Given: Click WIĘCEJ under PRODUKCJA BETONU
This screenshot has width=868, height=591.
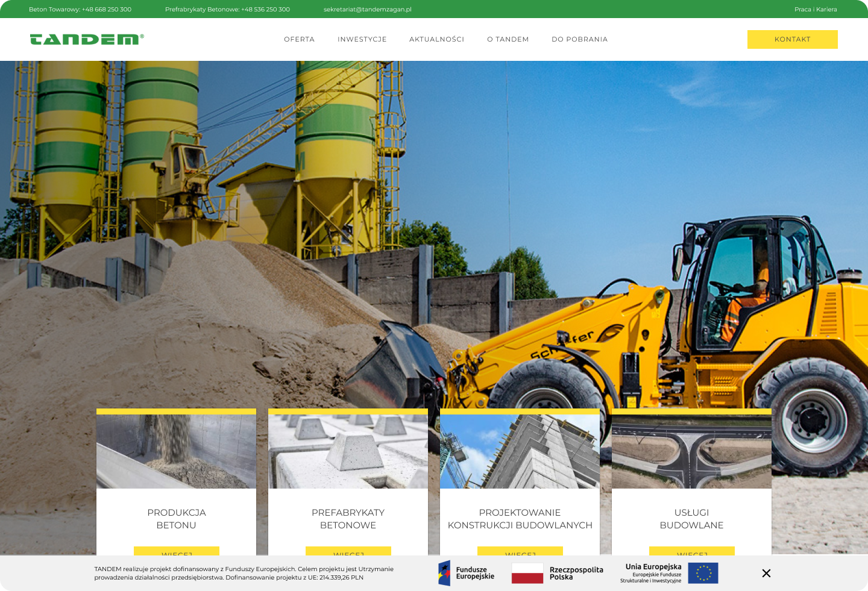Looking at the screenshot, I should tap(175, 555).
